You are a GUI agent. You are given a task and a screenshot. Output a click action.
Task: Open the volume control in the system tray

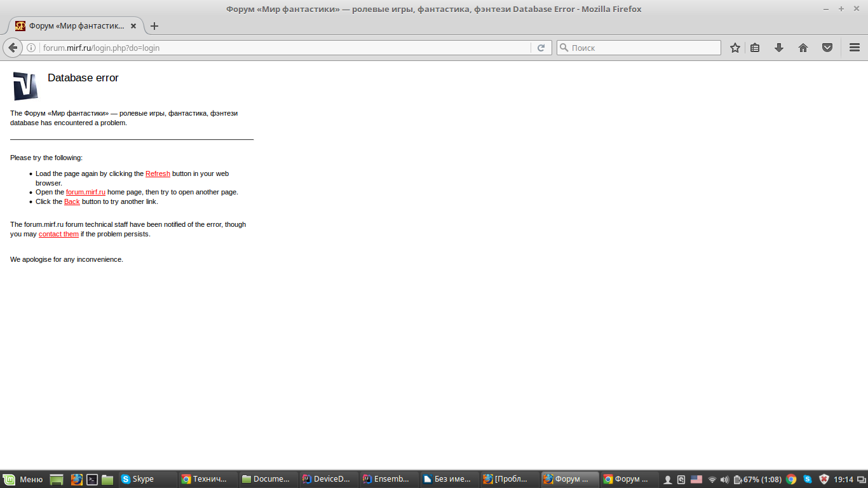click(x=724, y=479)
